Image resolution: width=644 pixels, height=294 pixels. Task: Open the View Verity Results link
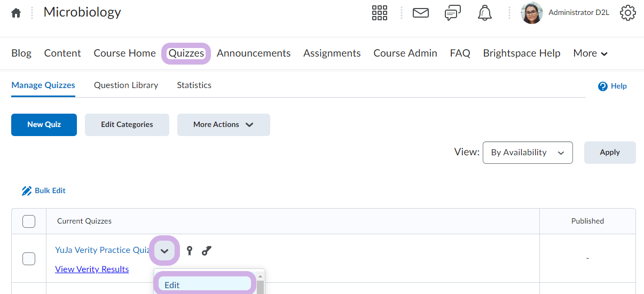click(x=92, y=269)
